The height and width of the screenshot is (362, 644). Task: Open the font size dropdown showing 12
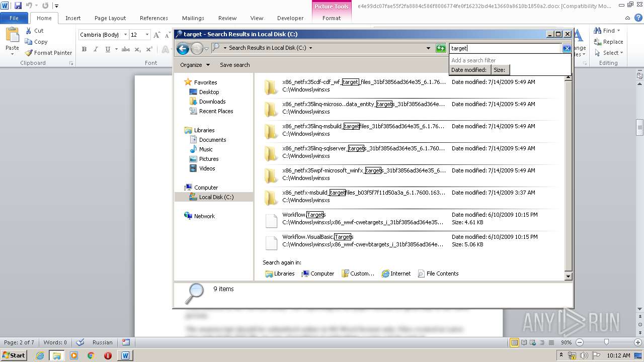pos(147,35)
